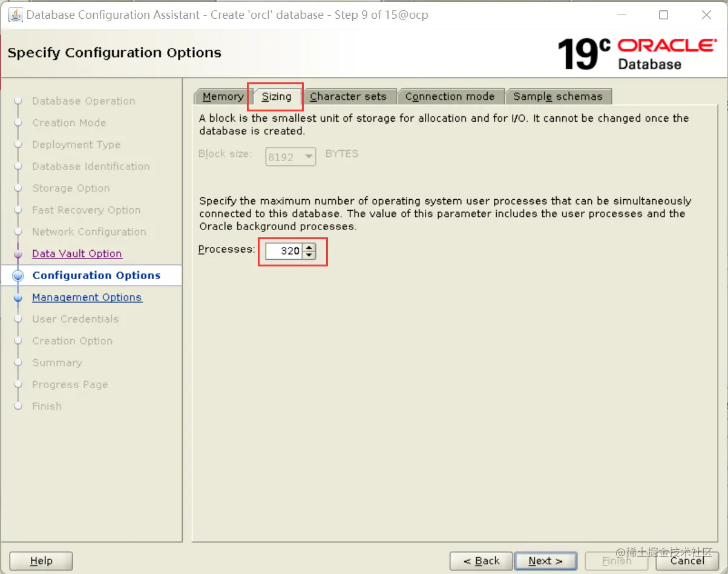The image size is (728, 574).
Task: Click the Progress Page step label
Action: [x=70, y=384]
